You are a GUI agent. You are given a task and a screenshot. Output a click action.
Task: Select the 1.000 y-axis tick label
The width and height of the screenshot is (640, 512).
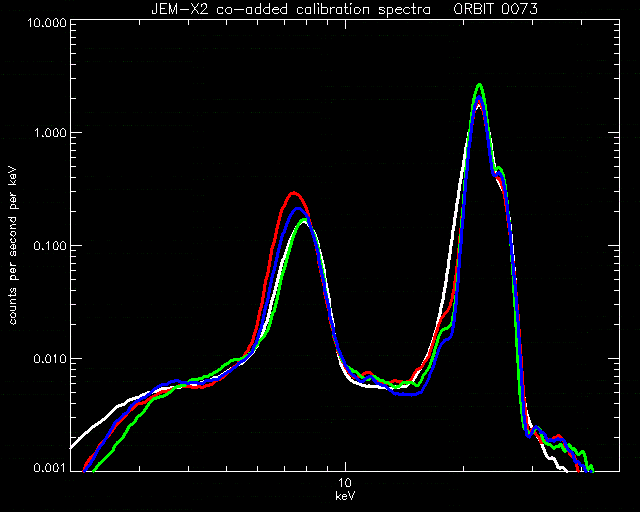[x=49, y=133]
